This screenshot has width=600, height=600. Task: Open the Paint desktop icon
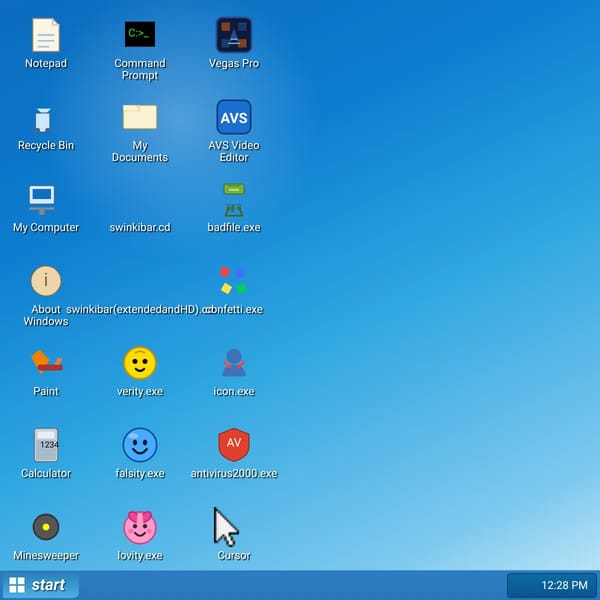tap(47, 362)
